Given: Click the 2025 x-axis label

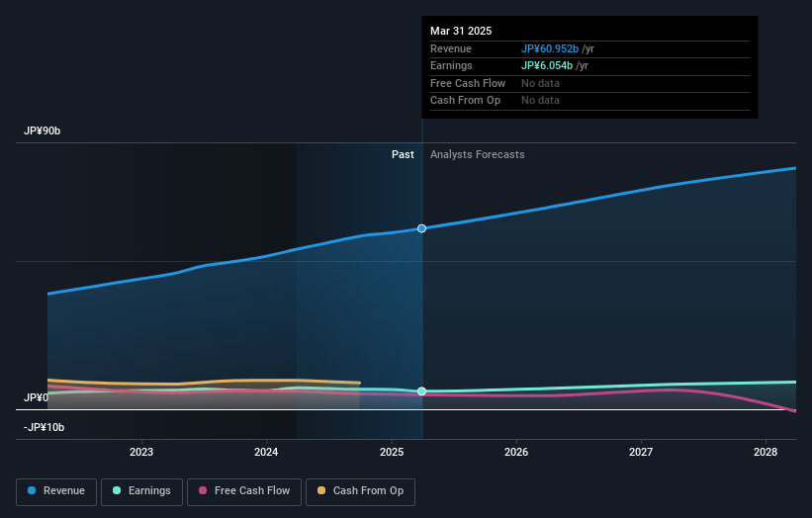Looking at the screenshot, I should pyautogui.click(x=392, y=453).
